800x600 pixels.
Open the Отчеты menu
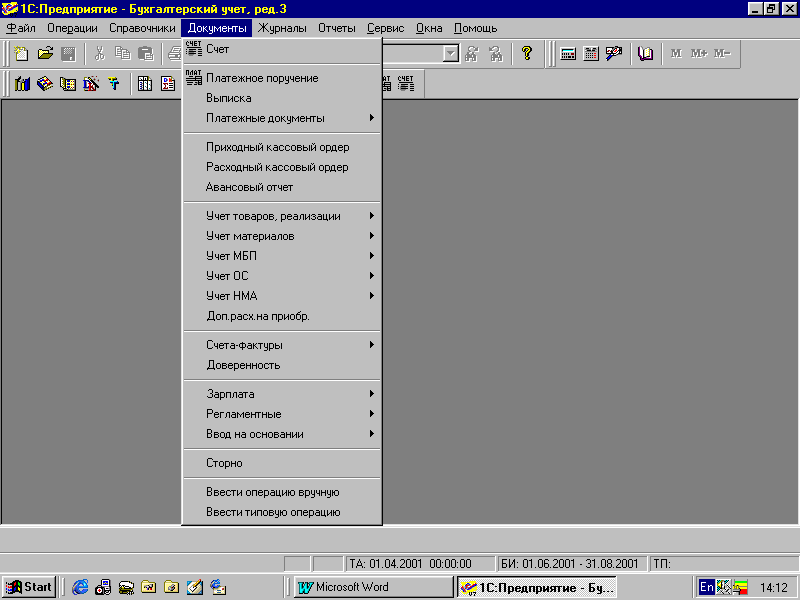[337, 28]
